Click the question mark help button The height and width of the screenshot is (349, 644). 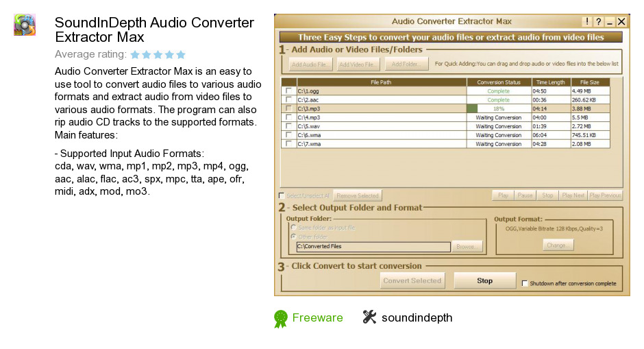point(599,22)
